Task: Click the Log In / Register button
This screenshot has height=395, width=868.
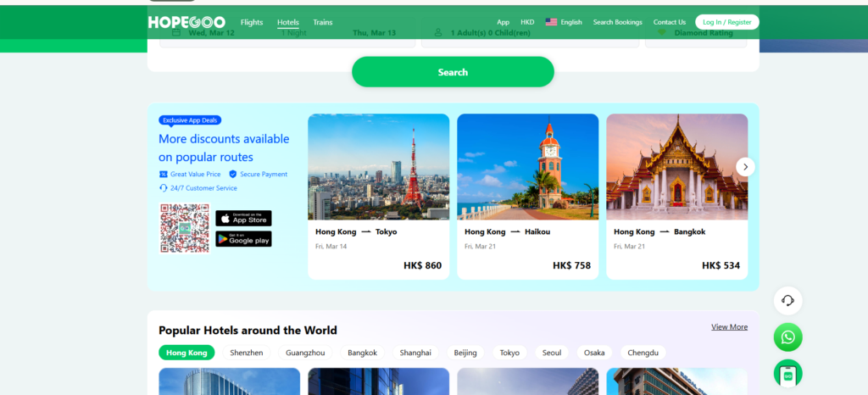Action: click(726, 22)
